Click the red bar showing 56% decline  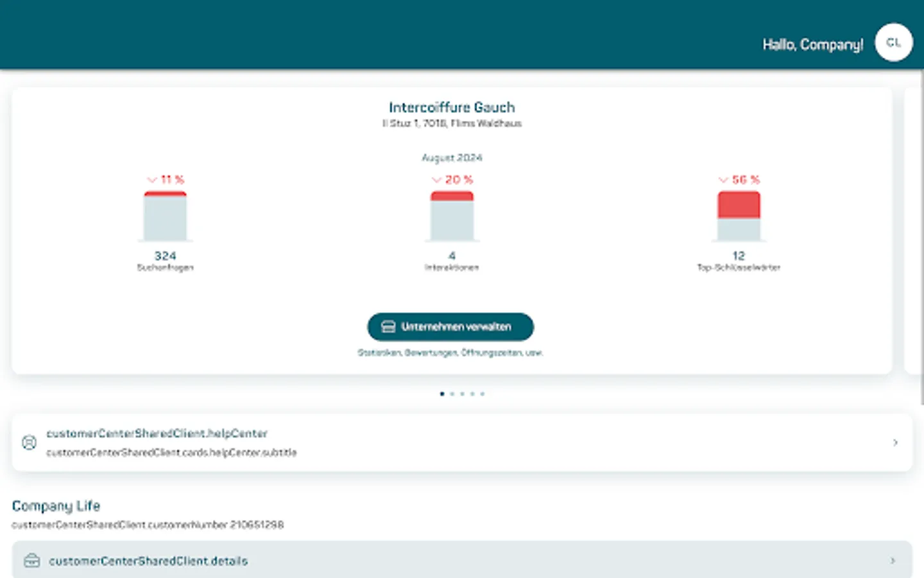[x=739, y=205]
